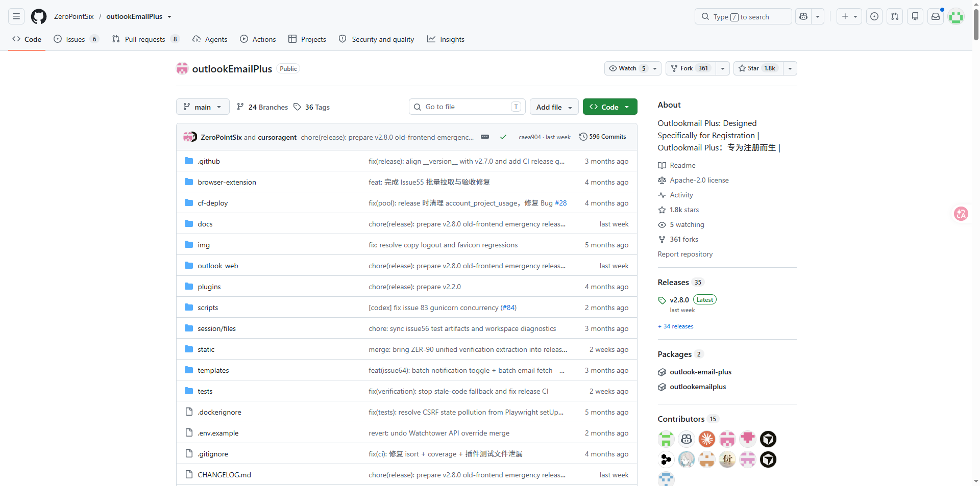Open the Insights tab
Image resolution: width=980 pixels, height=486 pixels.
pyautogui.click(x=446, y=39)
